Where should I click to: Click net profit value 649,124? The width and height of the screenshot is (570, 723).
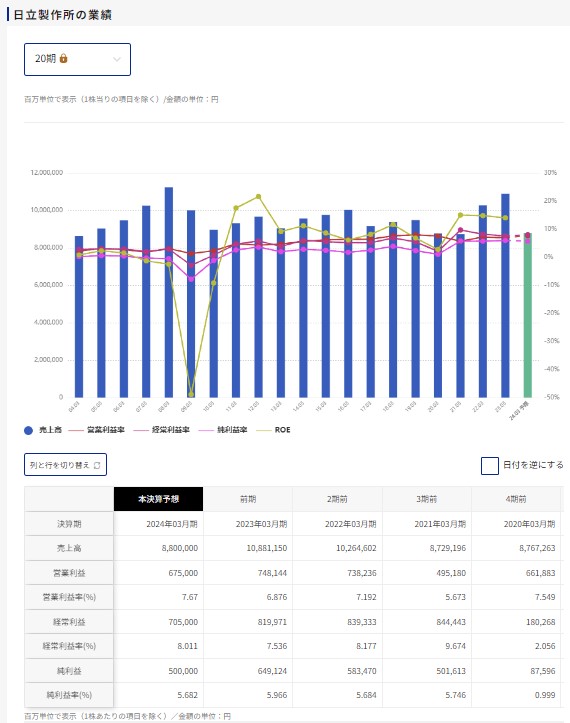272,671
